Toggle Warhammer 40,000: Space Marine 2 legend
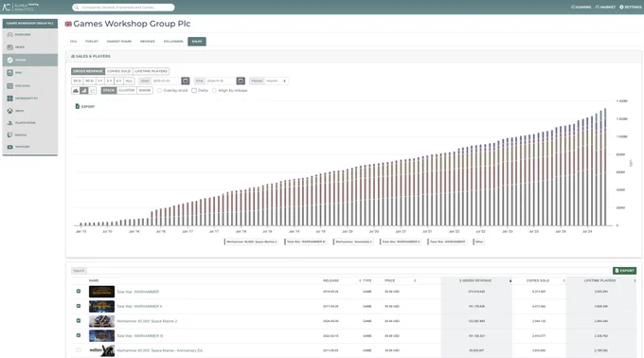 click(x=251, y=242)
